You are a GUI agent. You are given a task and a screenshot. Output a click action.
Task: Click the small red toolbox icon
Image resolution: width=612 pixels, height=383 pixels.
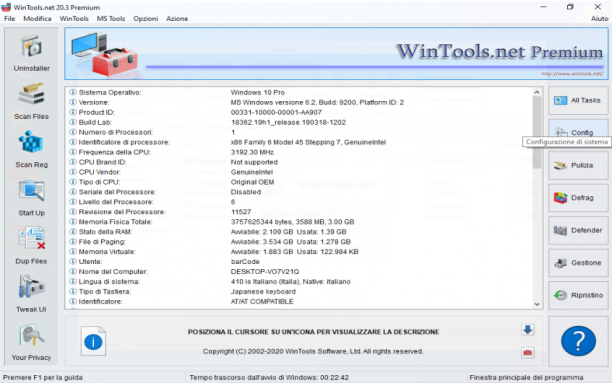coord(528,353)
